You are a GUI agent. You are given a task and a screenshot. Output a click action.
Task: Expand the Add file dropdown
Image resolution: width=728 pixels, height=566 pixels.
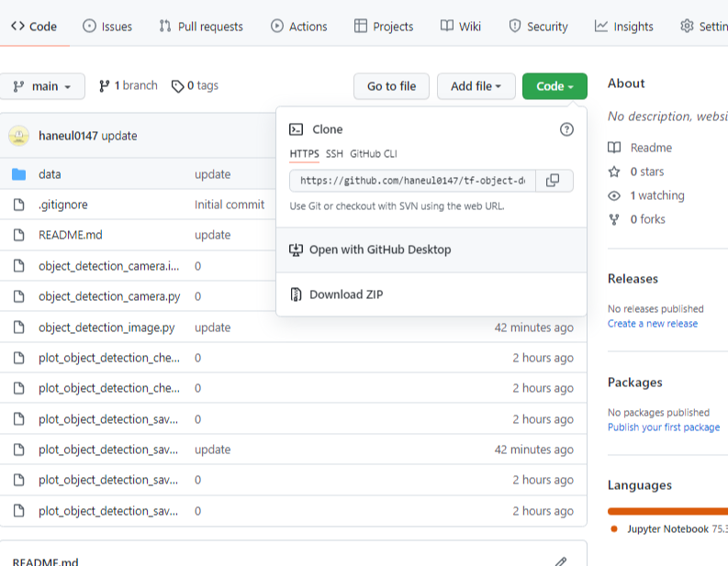point(476,86)
